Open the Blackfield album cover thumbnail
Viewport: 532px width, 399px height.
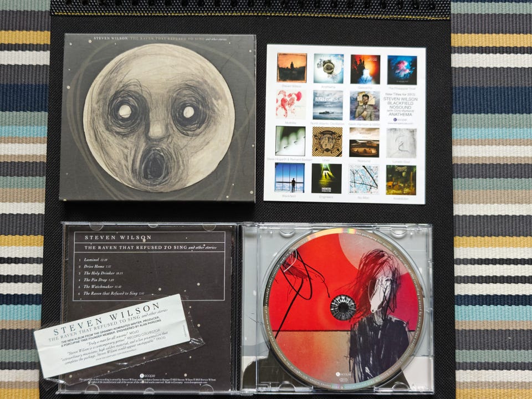click(289, 177)
